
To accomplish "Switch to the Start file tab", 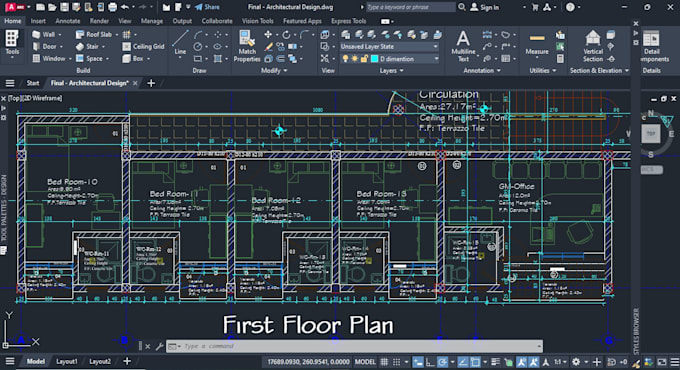I will click(33, 83).
